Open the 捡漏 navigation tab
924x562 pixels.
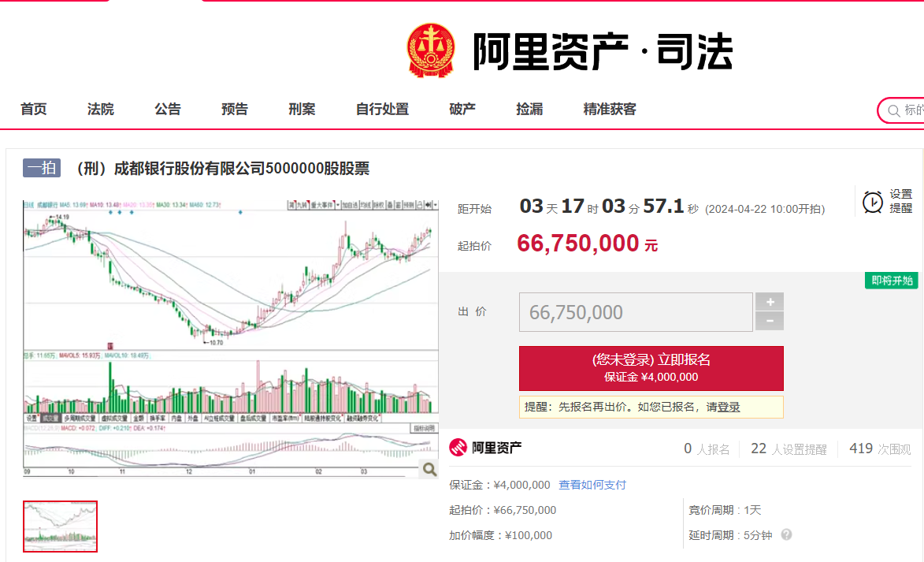pyautogui.click(x=530, y=109)
